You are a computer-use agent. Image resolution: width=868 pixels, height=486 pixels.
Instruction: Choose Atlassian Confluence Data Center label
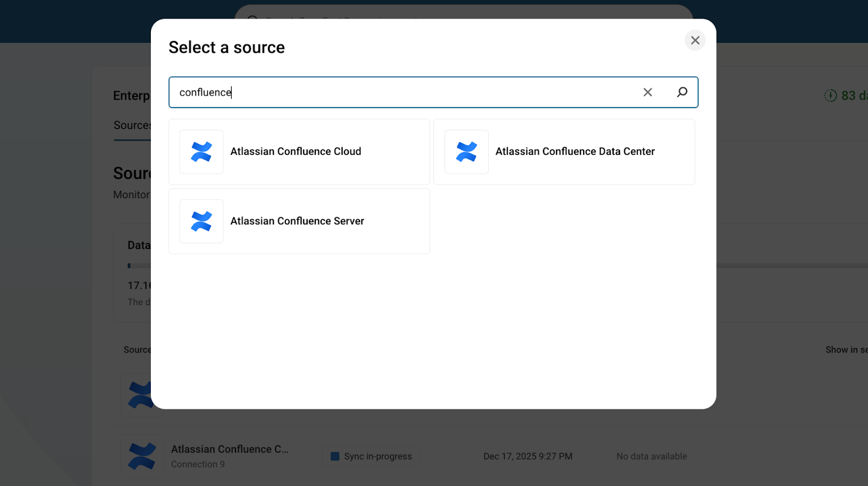pos(575,152)
